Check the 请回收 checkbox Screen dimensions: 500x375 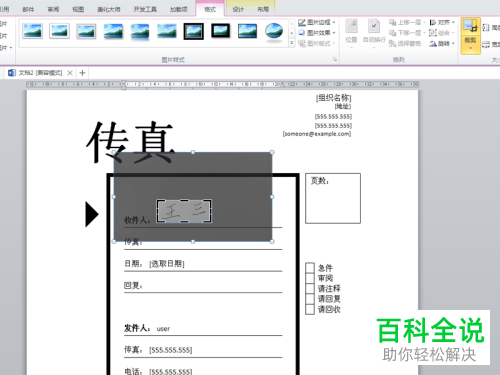pyautogui.click(x=310, y=309)
